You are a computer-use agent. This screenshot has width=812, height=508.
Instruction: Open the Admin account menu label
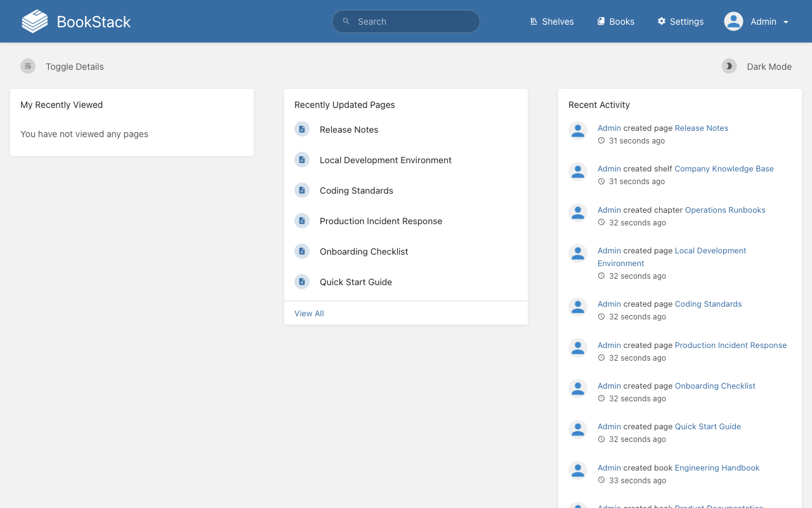click(763, 22)
